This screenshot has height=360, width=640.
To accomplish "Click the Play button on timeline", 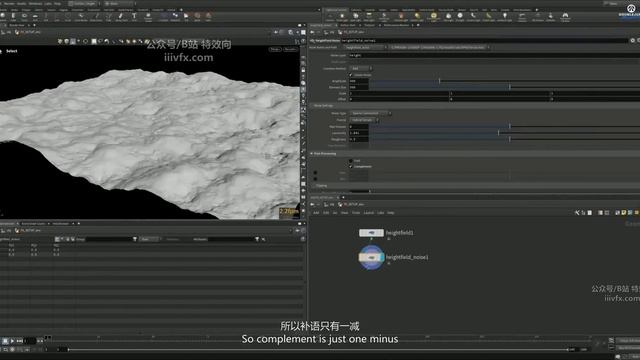I will tap(12, 340).
